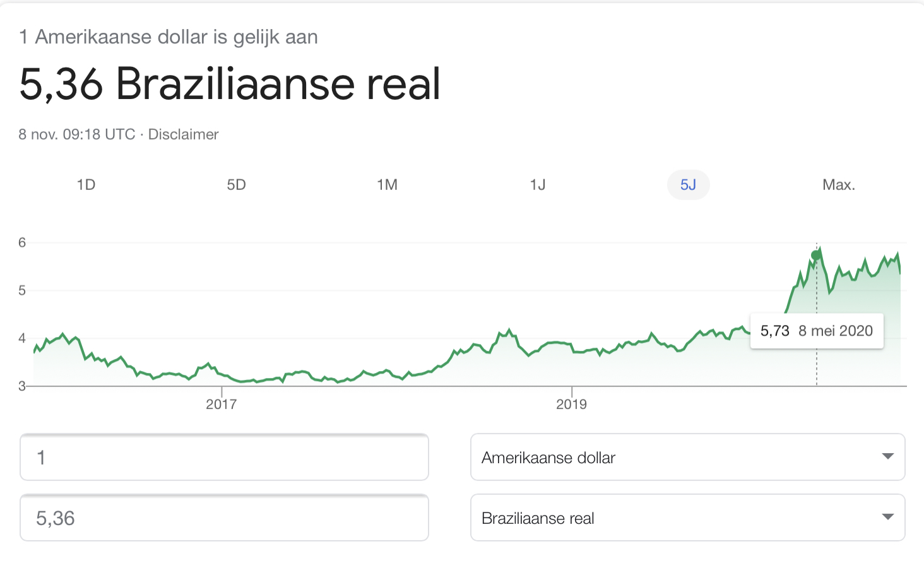Switch to the 5D time range
The height and width of the screenshot is (561, 924).
click(236, 185)
